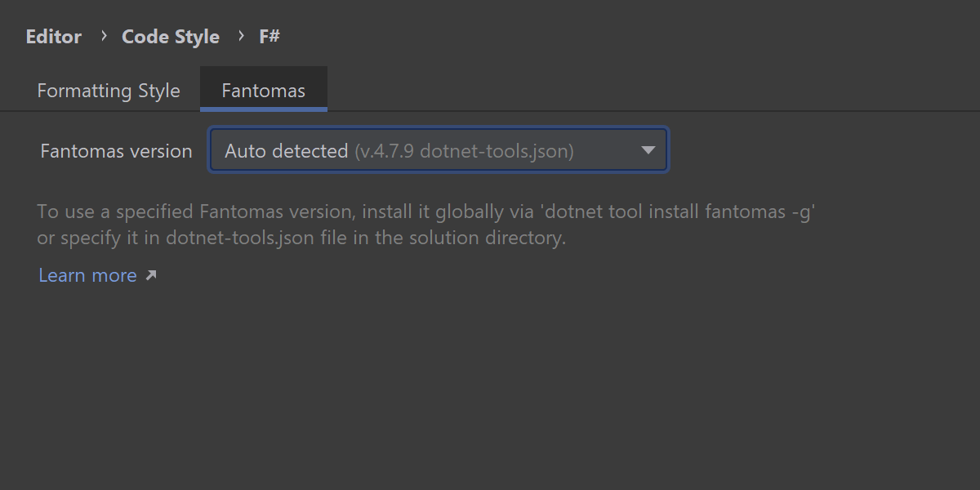Viewport: 980px width, 490px height.
Task: Click the 'Auto detected' text in dropdown
Action: tap(286, 151)
